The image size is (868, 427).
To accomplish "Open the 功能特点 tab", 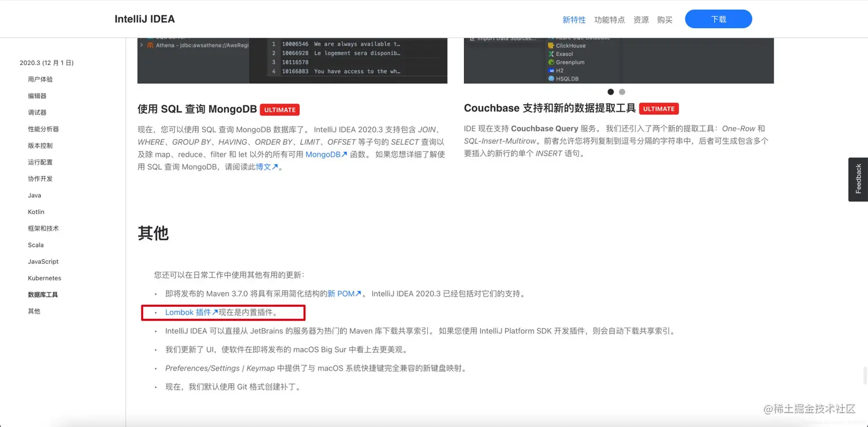I will [x=610, y=20].
